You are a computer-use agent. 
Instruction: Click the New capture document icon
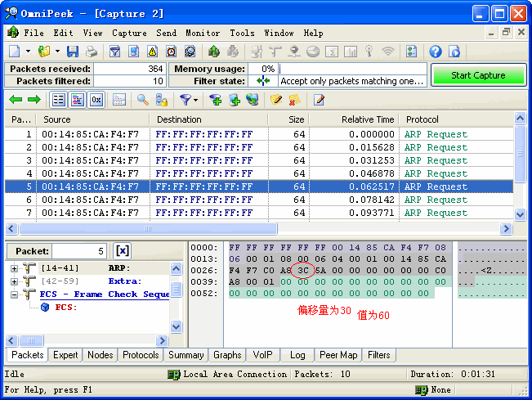15,52
